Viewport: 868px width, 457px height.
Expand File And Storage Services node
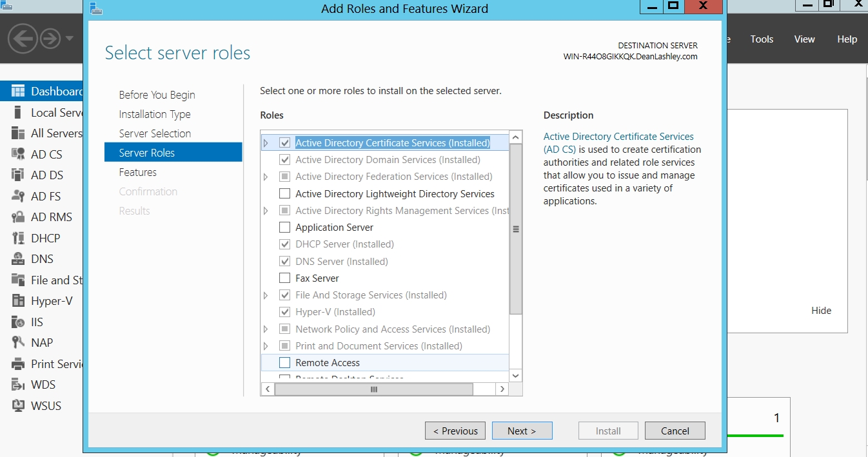coord(266,295)
